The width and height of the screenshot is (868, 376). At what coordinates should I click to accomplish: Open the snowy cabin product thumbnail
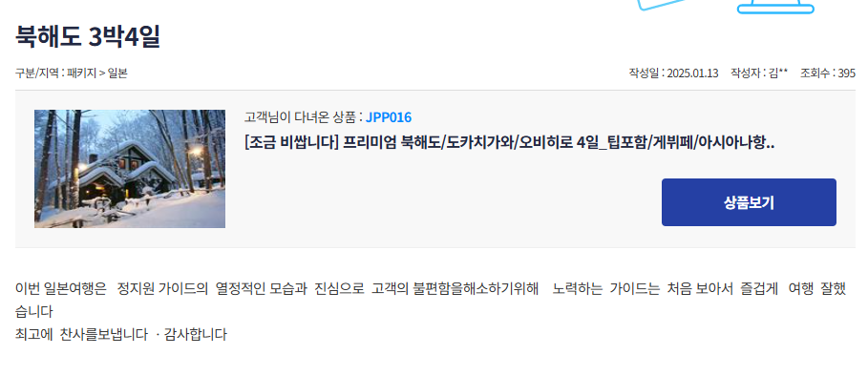coord(130,169)
